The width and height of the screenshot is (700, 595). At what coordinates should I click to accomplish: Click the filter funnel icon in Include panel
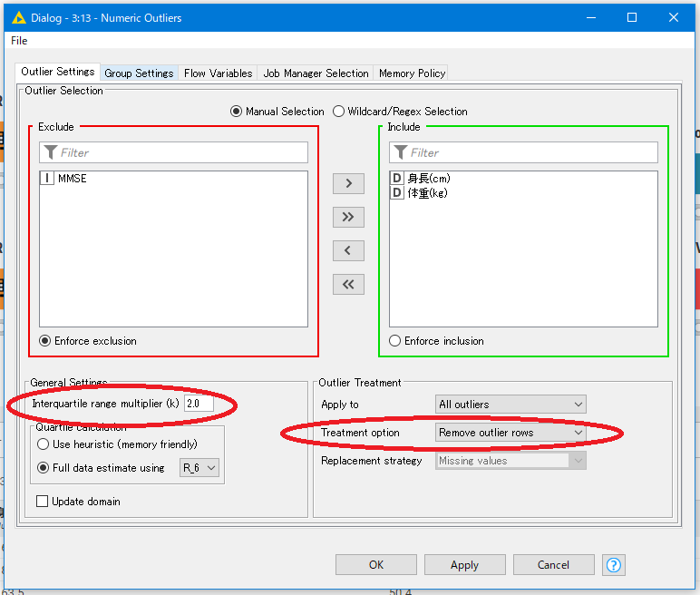click(x=401, y=152)
